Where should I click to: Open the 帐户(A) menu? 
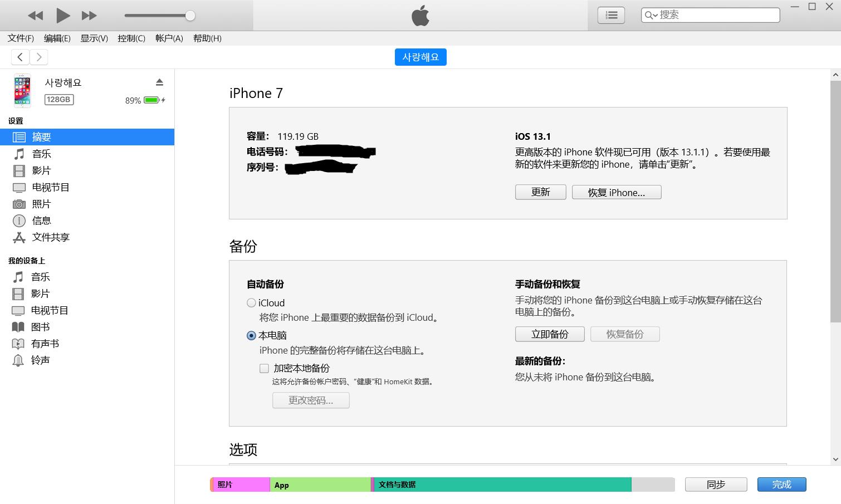click(169, 38)
